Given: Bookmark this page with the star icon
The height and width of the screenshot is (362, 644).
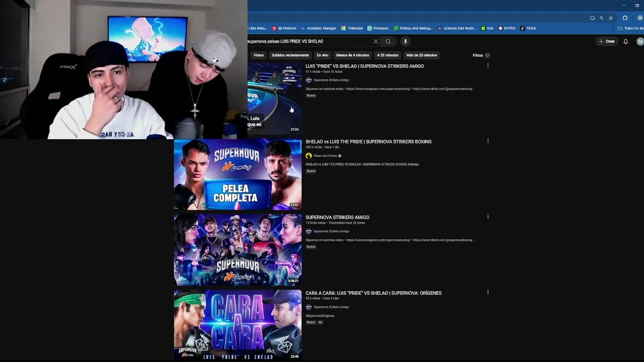Looking at the screenshot, I should (610, 18).
